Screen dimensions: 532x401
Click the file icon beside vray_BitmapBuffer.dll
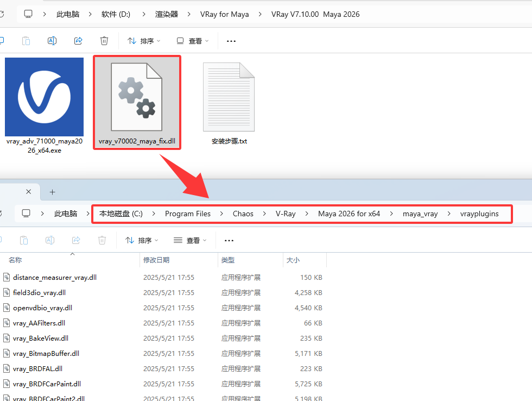[x=7, y=353]
